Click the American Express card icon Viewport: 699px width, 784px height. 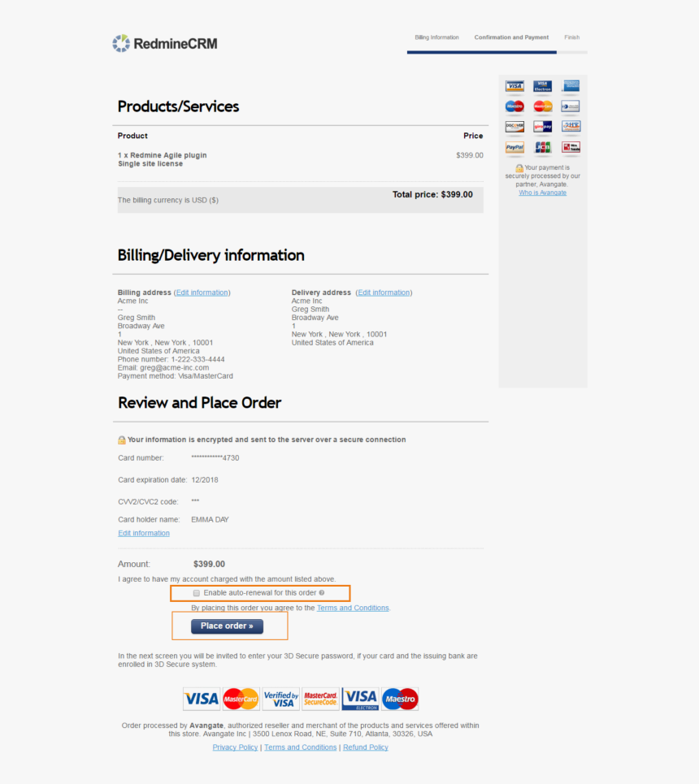click(x=571, y=86)
